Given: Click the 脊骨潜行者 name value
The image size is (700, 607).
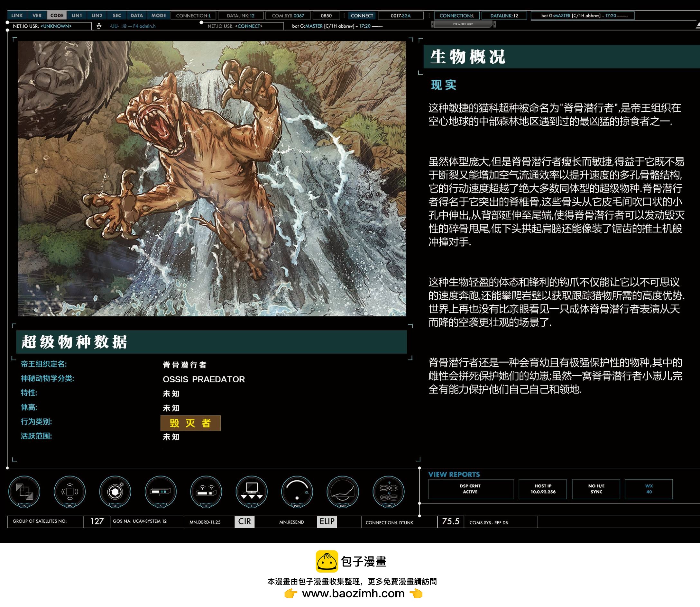Looking at the screenshot, I should (185, 365).
